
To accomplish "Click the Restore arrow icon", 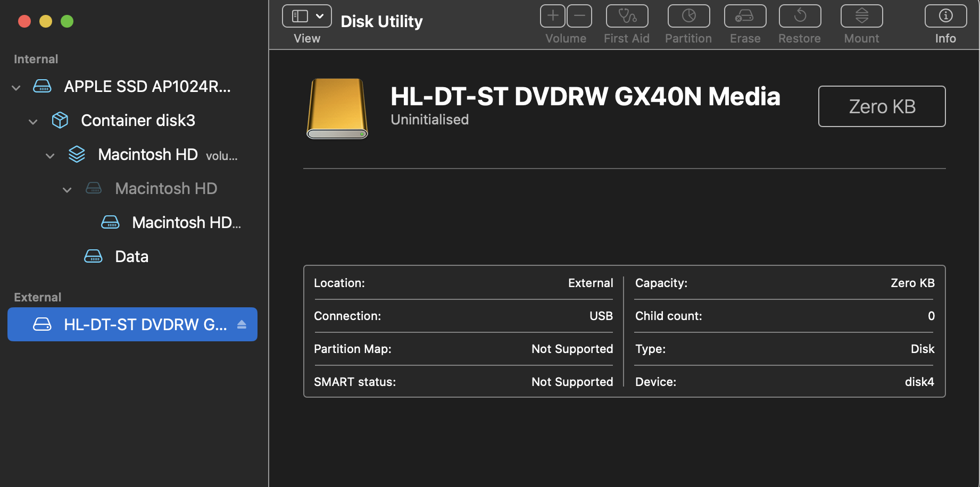I will click(x=800, y=16).
